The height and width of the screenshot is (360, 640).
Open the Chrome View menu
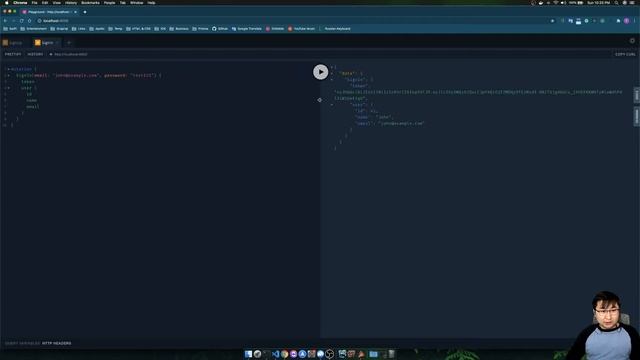click(x=57, y=3)
